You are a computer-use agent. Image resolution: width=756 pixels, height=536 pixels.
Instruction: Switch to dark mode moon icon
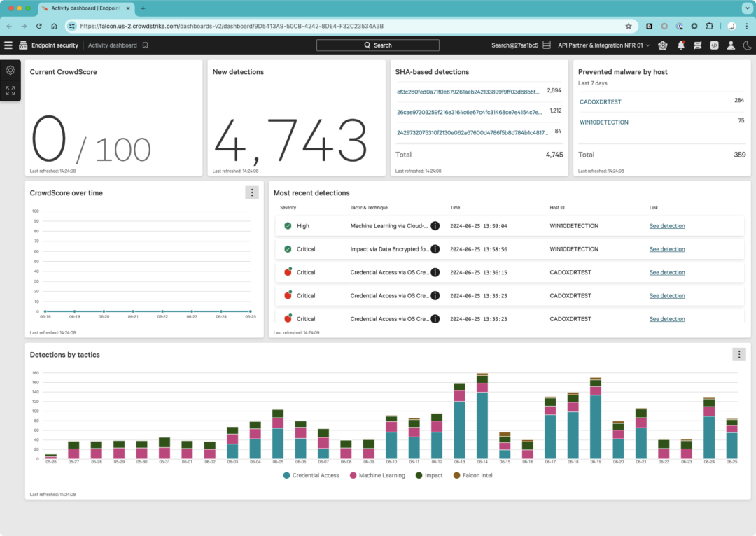pos(748,45)
